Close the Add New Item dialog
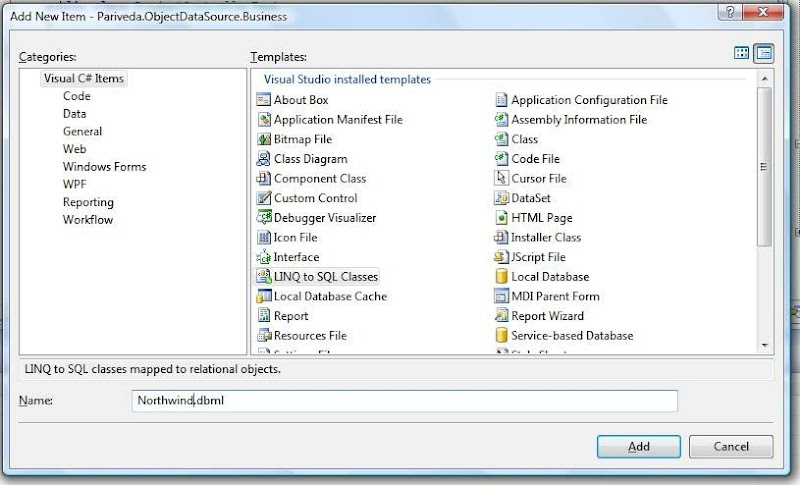Image resolution: width=800 pixels, height=485 pixels. coord(763,12)
